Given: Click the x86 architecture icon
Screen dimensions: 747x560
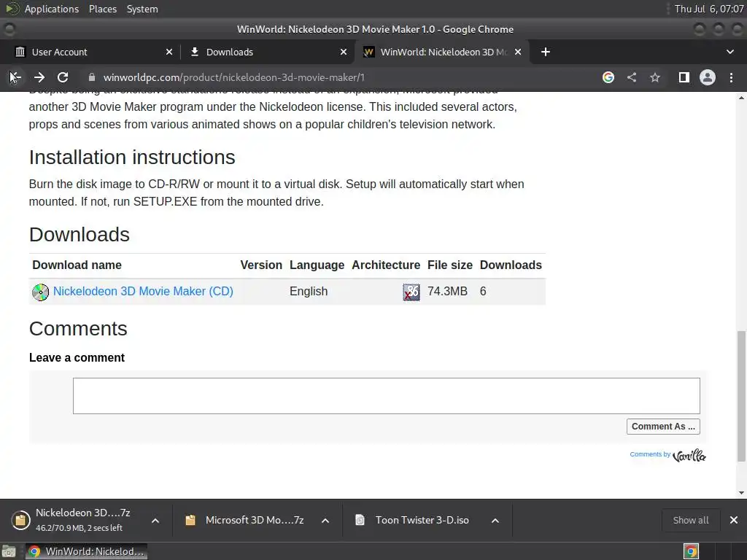Looking at the screenshot, I should pyautogui.click(x=411, y=292).
